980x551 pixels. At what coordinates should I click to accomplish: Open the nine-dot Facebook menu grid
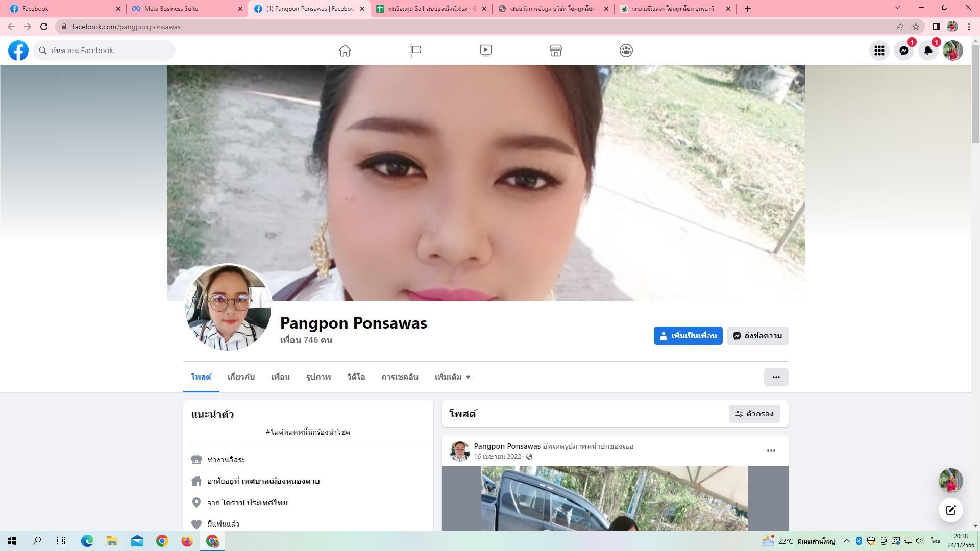[x=879, y=51]
